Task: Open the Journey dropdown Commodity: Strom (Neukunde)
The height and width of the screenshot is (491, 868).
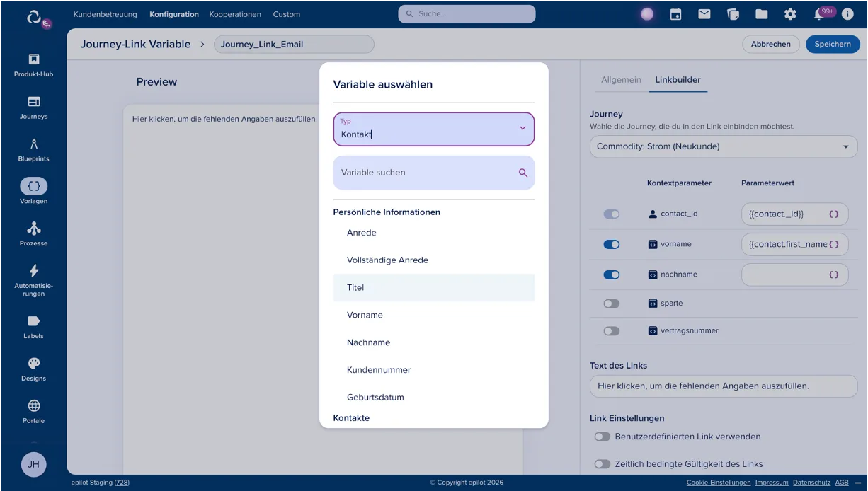Action: [724, 146]
